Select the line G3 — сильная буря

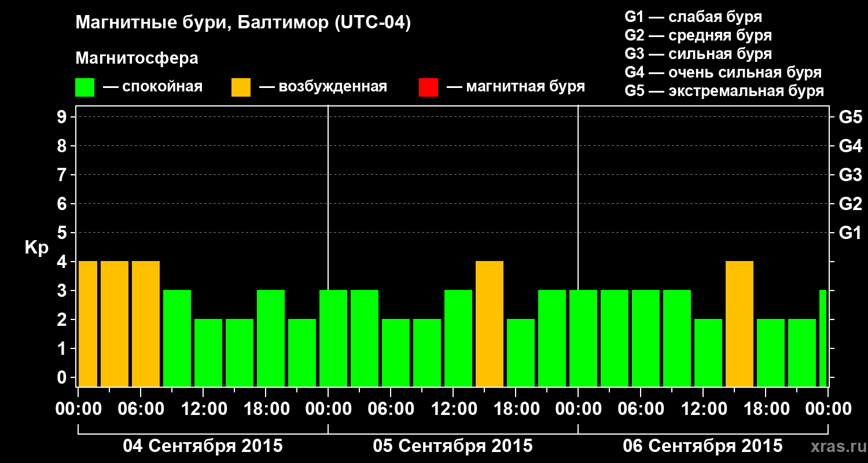click(x=698, y=54)
